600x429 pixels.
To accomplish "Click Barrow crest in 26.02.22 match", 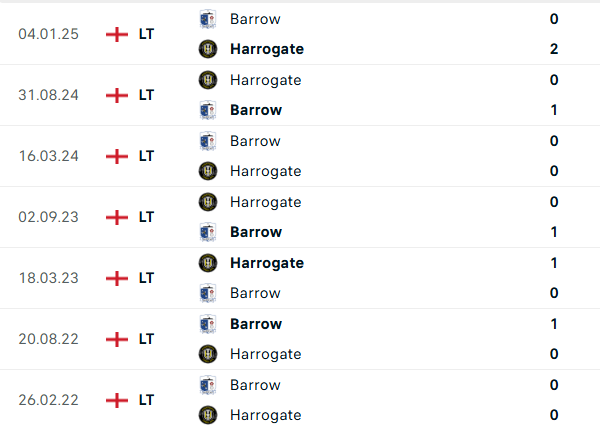I will point(208,385).
